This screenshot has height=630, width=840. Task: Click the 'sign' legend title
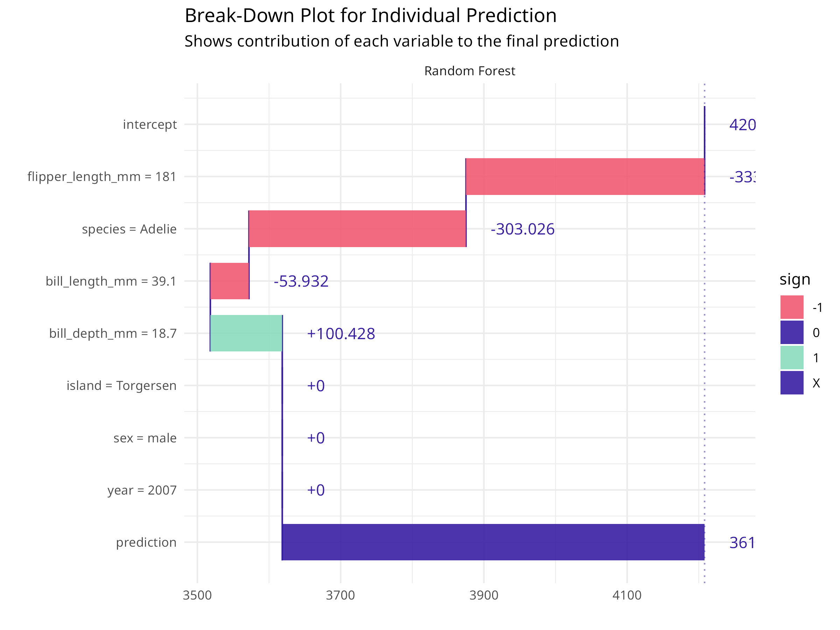tap(795, 280)
